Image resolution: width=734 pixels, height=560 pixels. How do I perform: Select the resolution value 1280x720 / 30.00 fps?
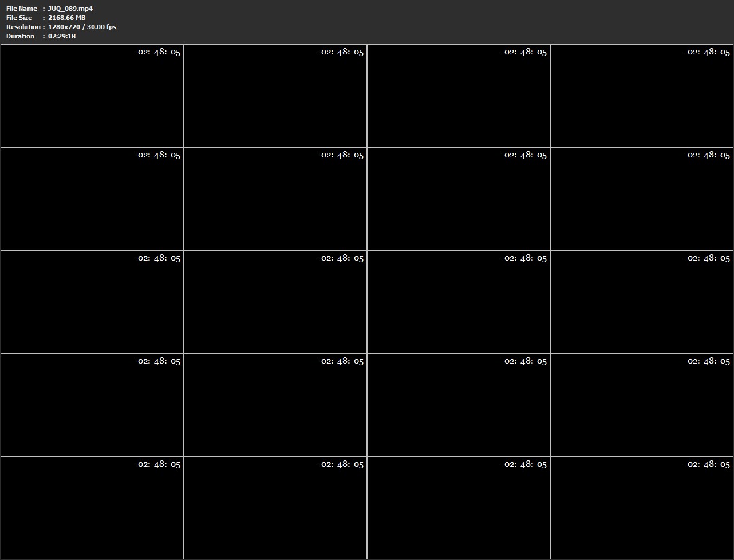pos(82,27)
